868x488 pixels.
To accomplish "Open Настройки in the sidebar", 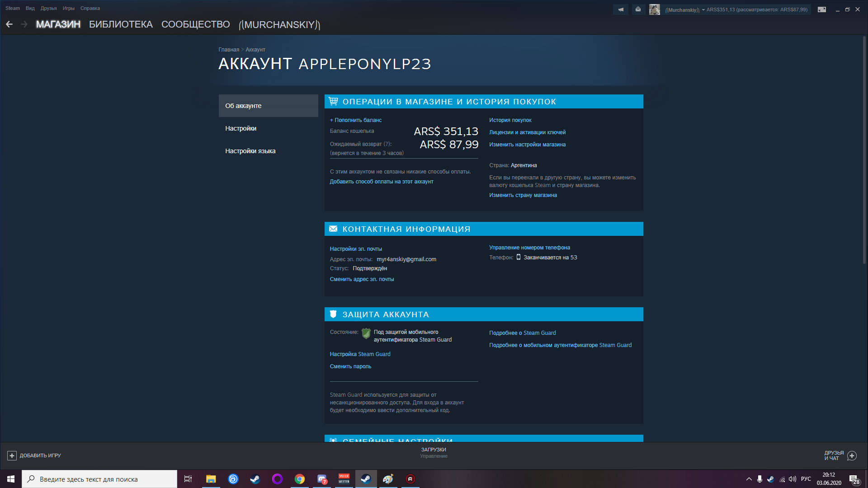I will click(269, 128).
